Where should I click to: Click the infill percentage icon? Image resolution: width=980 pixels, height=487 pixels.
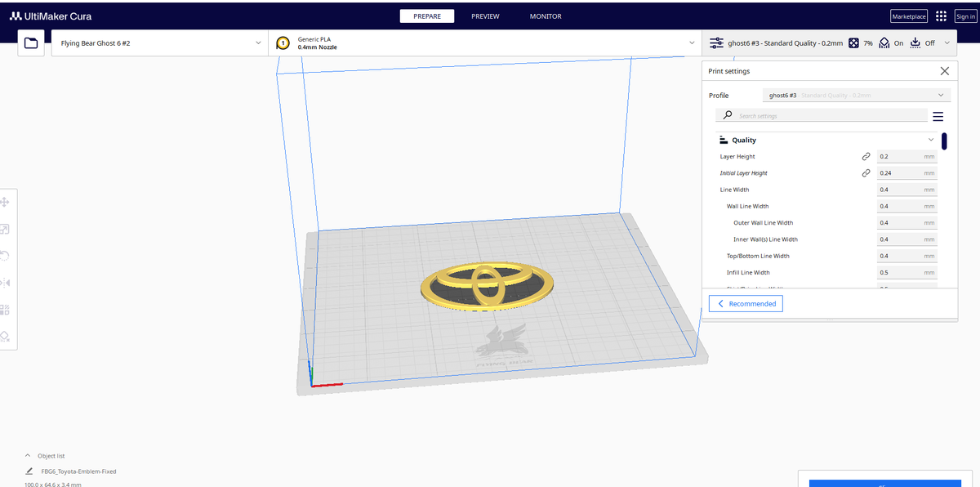point(853,42)
